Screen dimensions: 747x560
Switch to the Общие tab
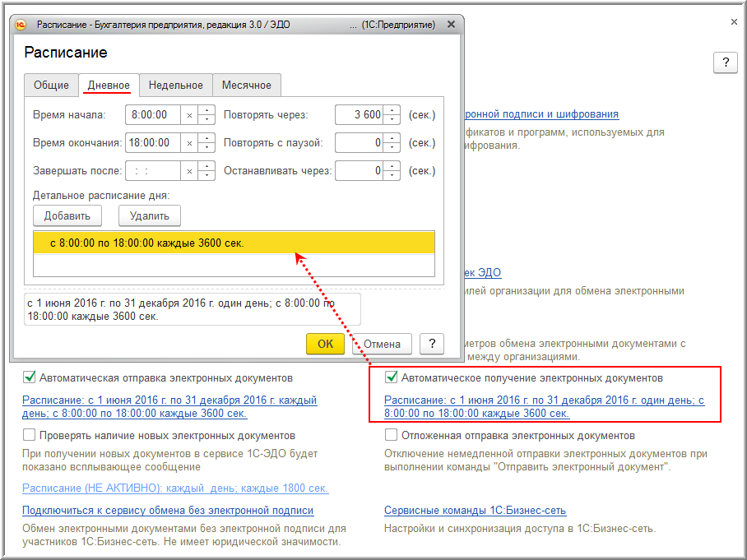pos(51,86)
